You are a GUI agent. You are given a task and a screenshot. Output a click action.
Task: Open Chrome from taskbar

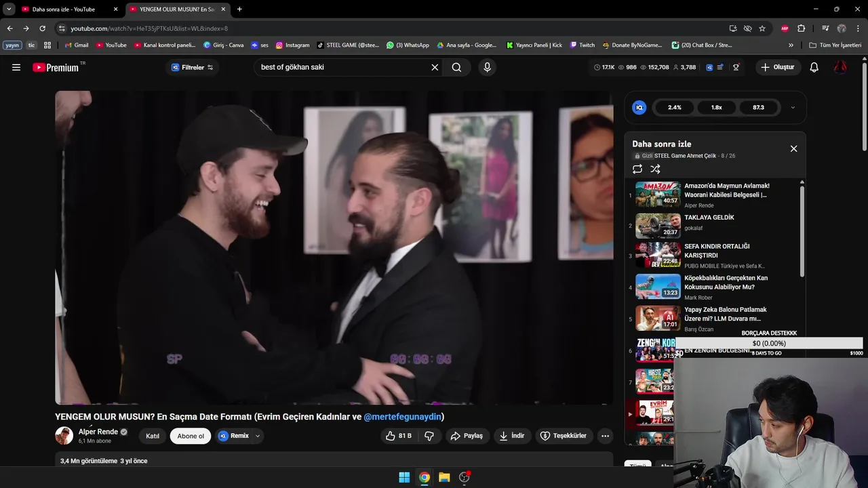click(x=424, y=477)
